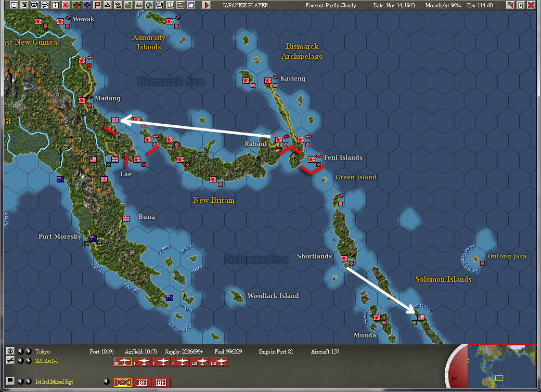This screenshot has width=541, height=392.
Task: Click the airplane icon beside 321 Ku S-1
Action: coord(10,360)
